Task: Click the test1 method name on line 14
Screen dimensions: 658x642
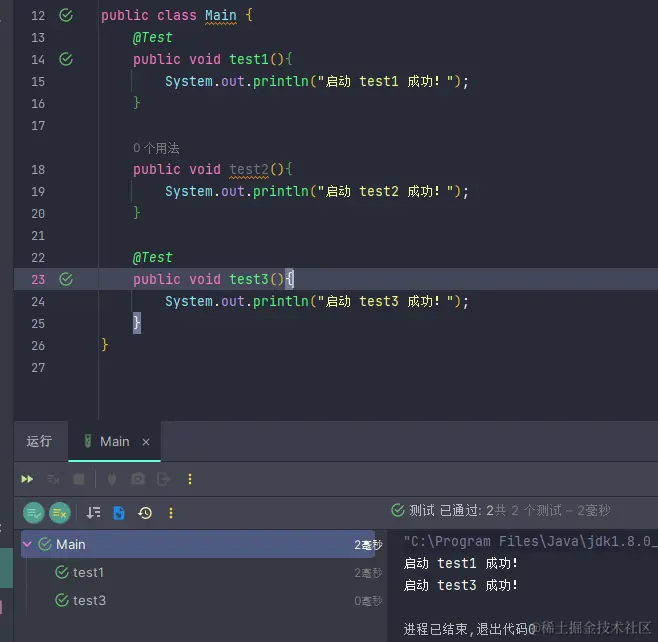Action: [249, 59]
